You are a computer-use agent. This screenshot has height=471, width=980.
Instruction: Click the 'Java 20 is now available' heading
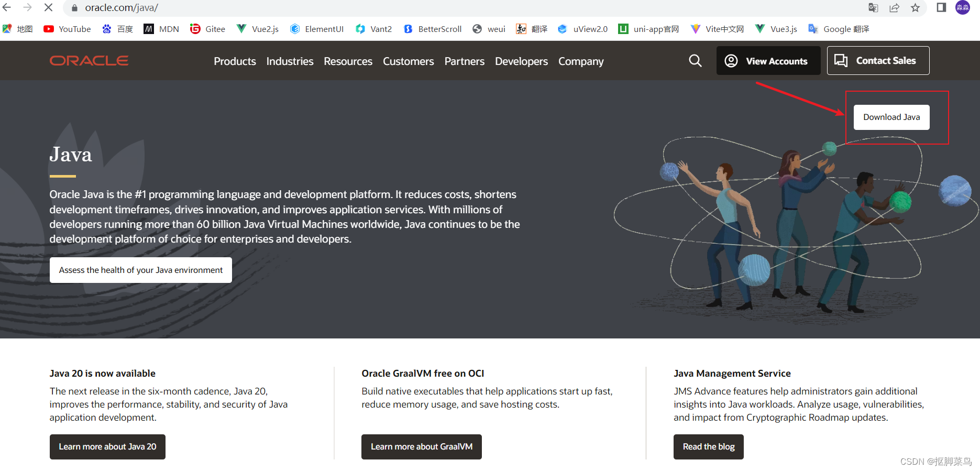point(103,374)
